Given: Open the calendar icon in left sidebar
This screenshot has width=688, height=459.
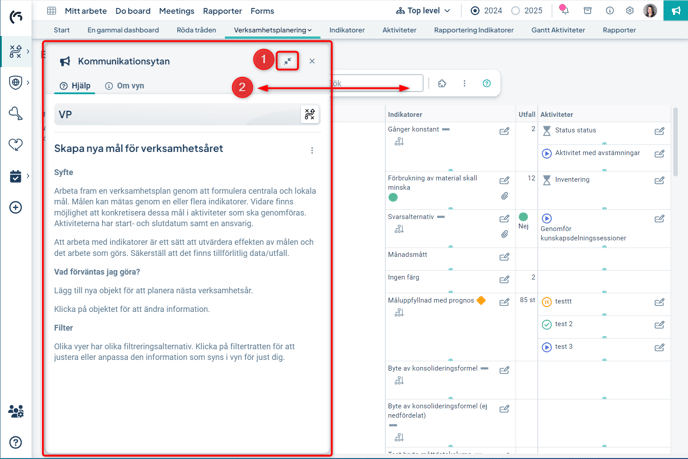Looking at the screenshot, I should 15,176.
